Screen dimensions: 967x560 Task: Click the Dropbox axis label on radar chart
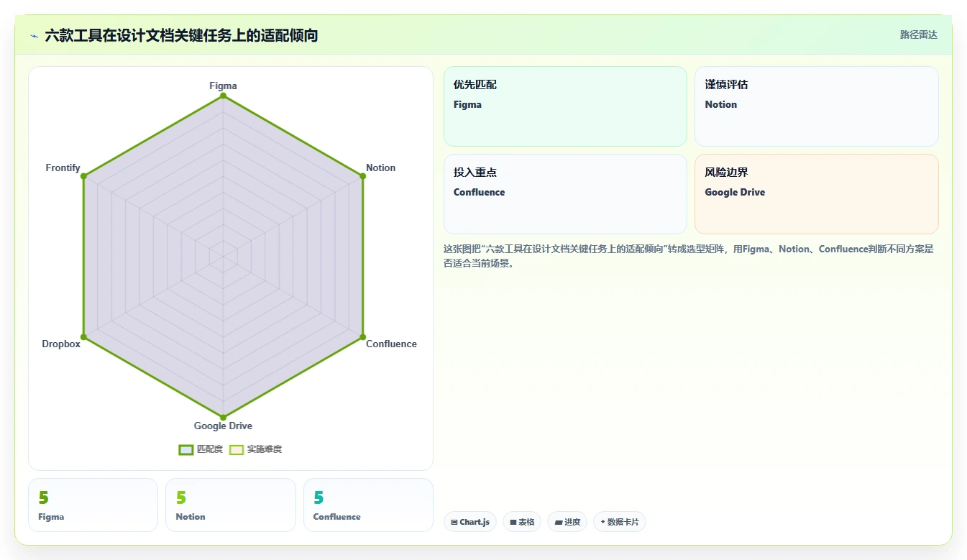point(61,344)
